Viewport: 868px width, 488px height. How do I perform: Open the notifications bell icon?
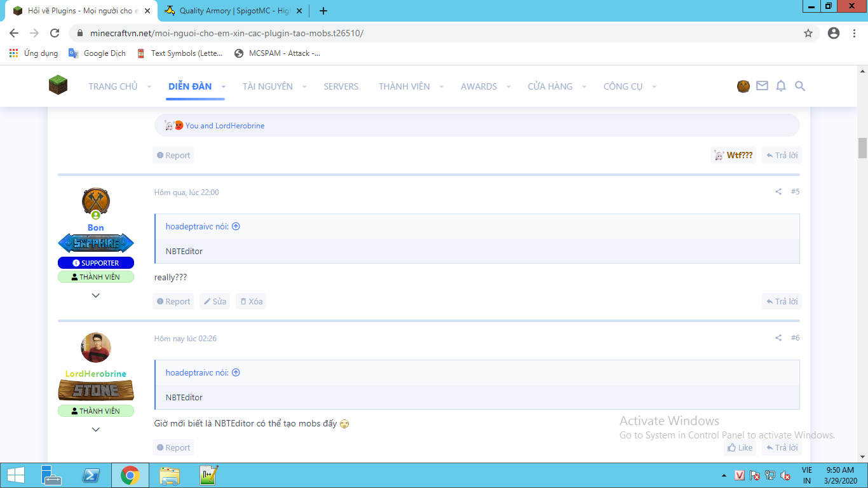click(x=781, y=86)
